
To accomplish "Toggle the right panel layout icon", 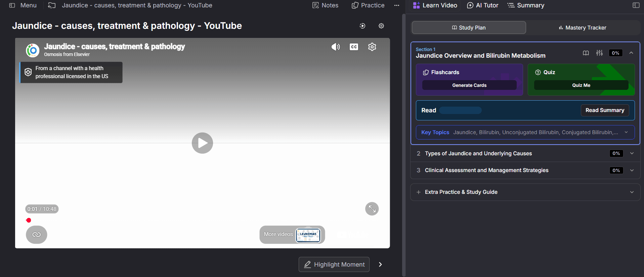I will coord(636,5).
